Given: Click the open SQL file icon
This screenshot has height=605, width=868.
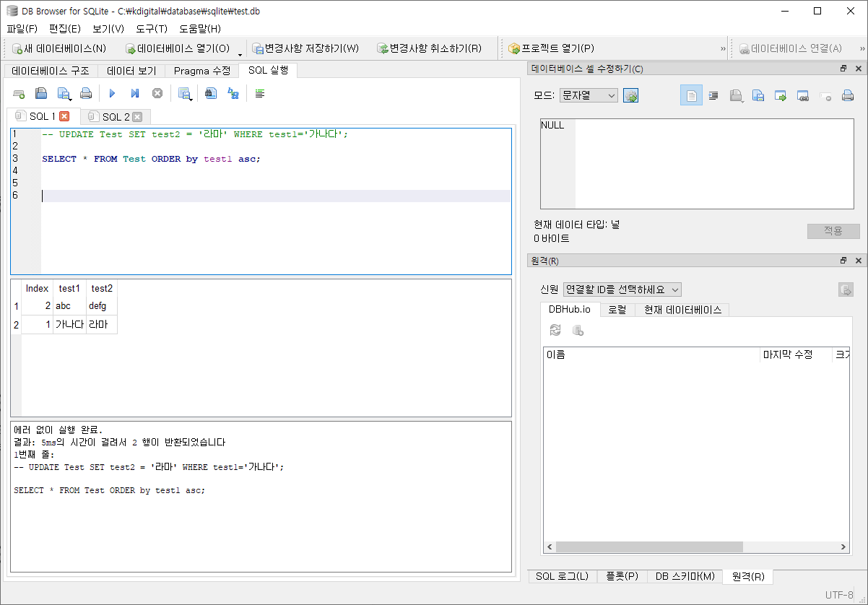Looking at the screenshot, I should click(x=42, y=93).
